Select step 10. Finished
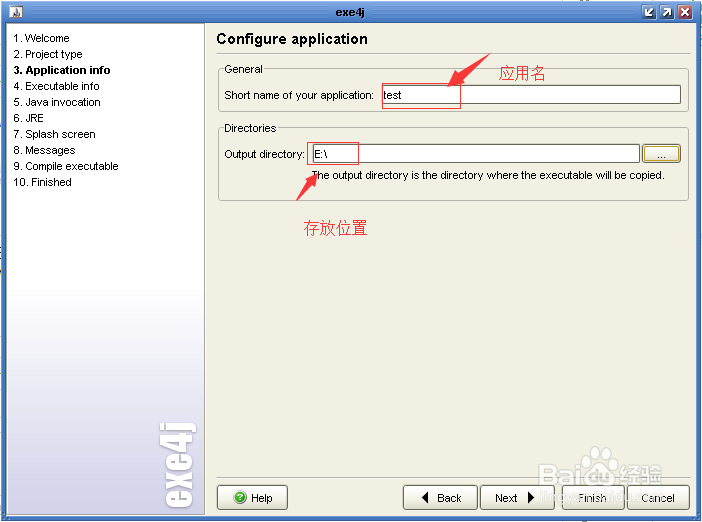Viewport: 702px width, 522px height. 43,182
